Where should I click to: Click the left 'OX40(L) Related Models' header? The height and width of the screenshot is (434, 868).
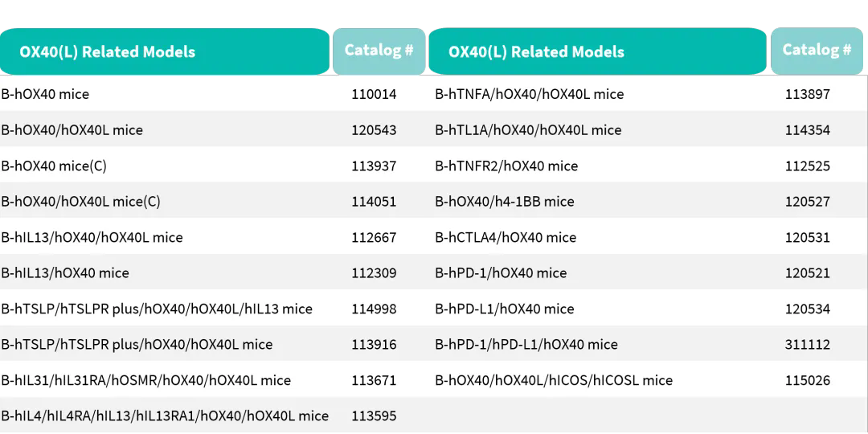108,52
